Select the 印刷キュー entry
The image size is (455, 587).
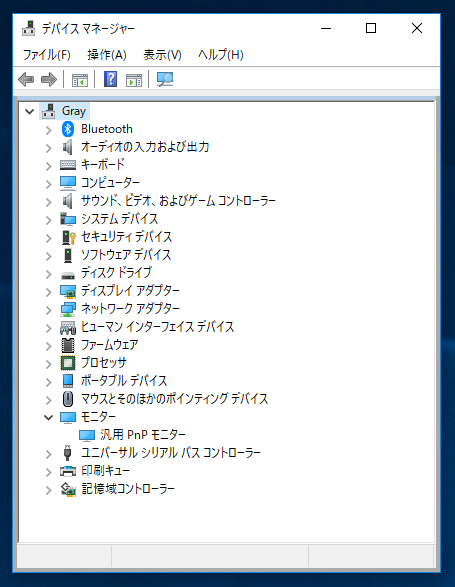click(x=105, y=471)
